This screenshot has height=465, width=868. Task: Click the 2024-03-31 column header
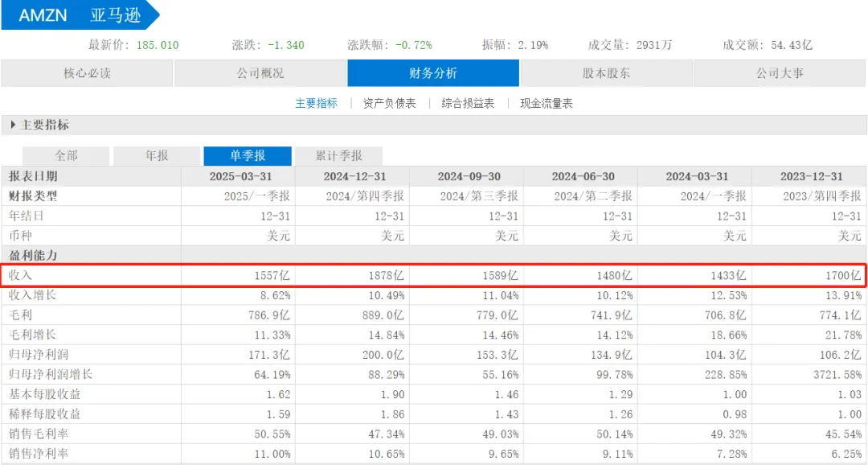click(x=697, y=177)
